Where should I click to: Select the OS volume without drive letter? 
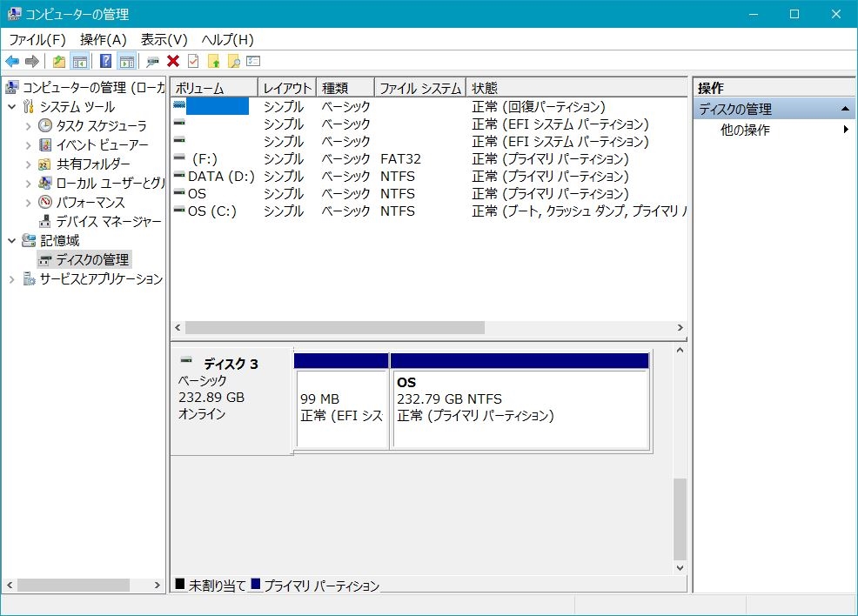tap(430, 194)
